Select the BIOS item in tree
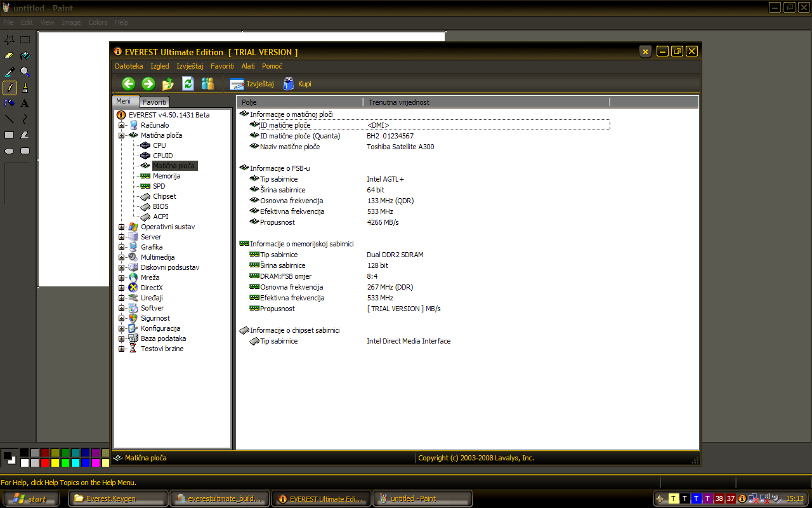Image resolution: width=812 pixels, height=508 pixels. [160, 206]
